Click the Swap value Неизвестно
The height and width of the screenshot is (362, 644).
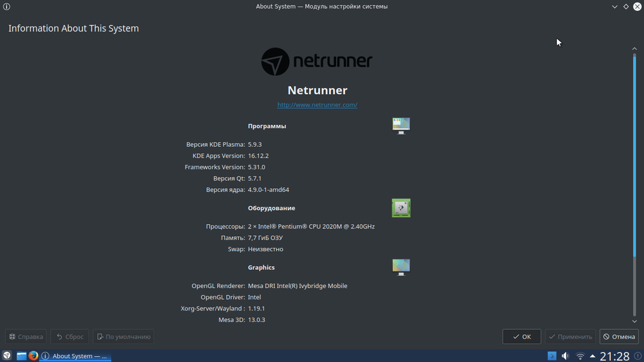265,249
